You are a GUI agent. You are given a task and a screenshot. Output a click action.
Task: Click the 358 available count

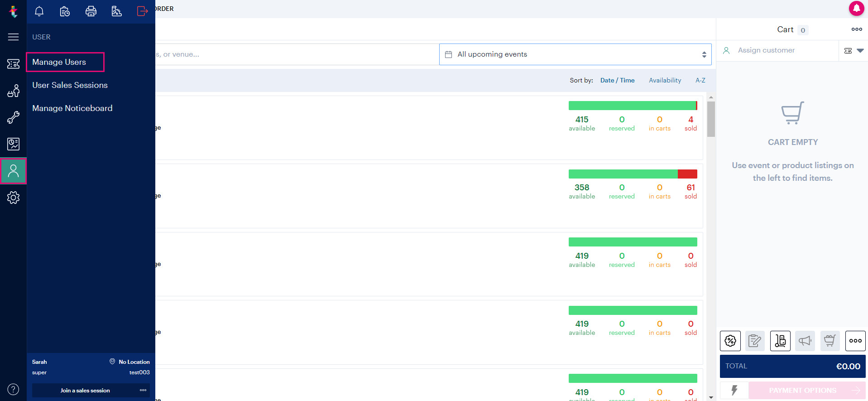(x=582, y=188)
